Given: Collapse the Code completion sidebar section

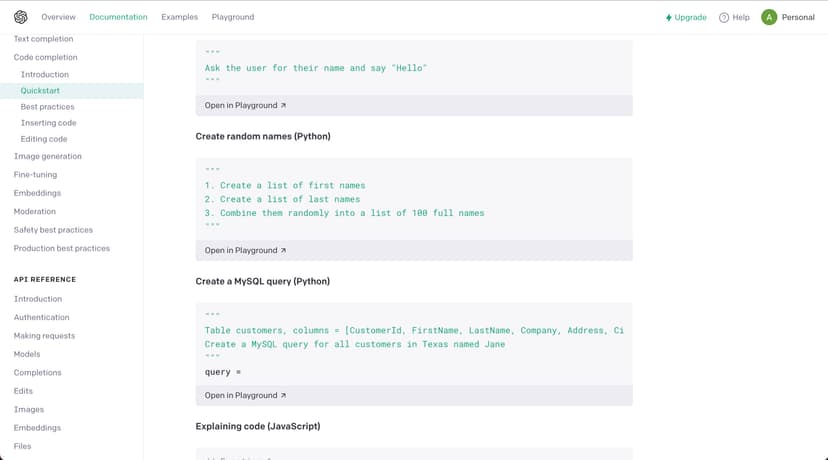Looking at the screenshot, I should point(45,57).
